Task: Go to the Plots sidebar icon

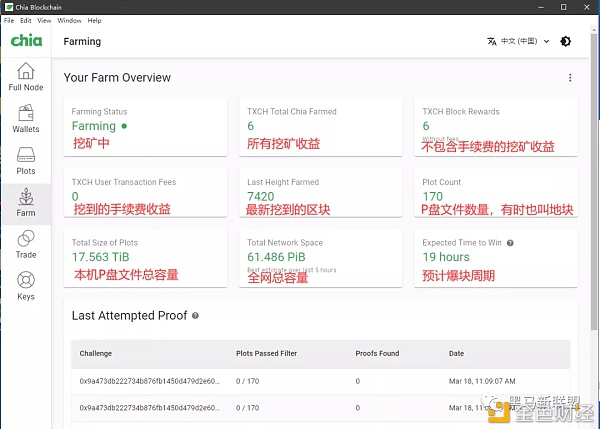Action: [26, 155]
